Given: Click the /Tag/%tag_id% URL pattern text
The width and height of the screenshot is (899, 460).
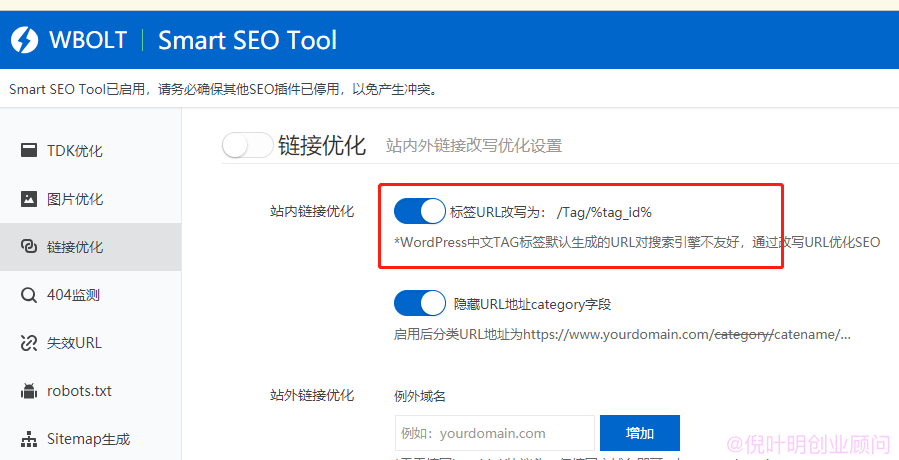Looking at the screenshot, I should (604, 212).
